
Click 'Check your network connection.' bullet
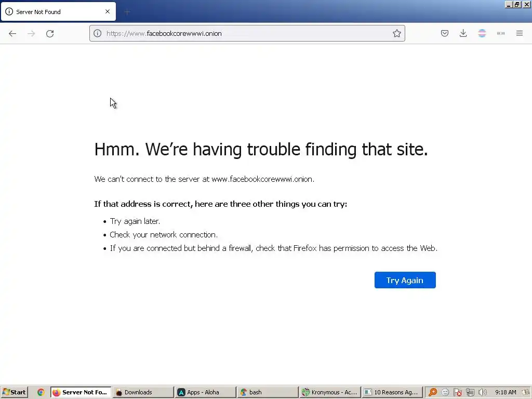point(164,235)
